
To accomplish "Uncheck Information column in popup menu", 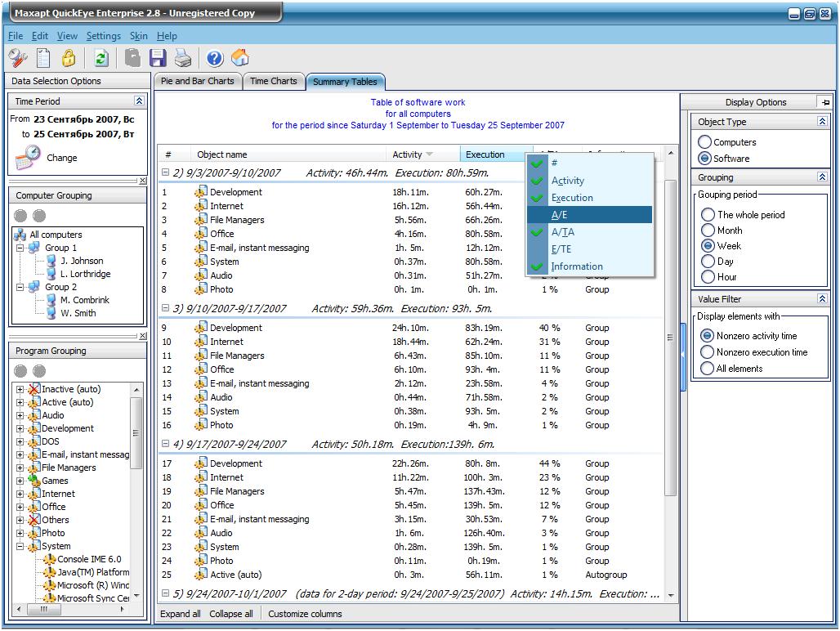I will coord(590,266).
